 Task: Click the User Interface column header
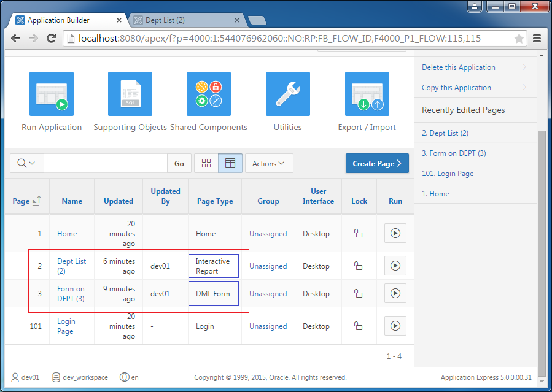pos(318,196)
